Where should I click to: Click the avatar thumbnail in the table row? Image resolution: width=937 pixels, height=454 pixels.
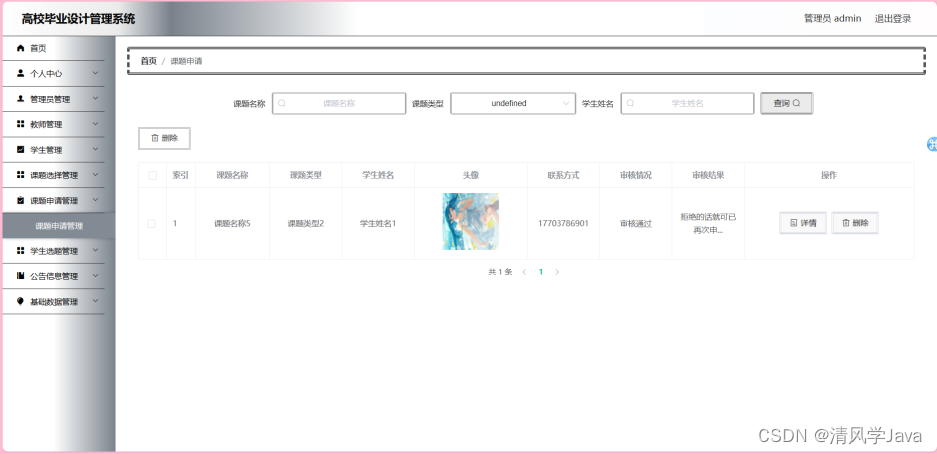tap(470, 222)
